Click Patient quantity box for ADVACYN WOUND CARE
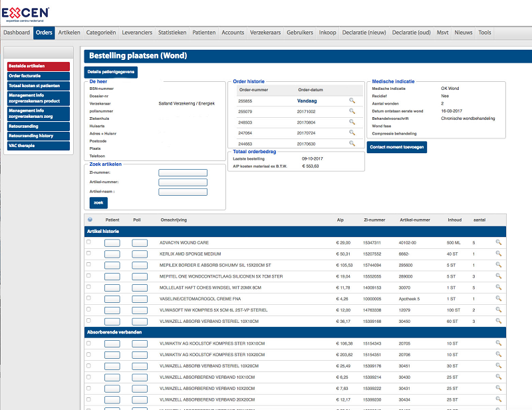 click(x=112, y=243)
